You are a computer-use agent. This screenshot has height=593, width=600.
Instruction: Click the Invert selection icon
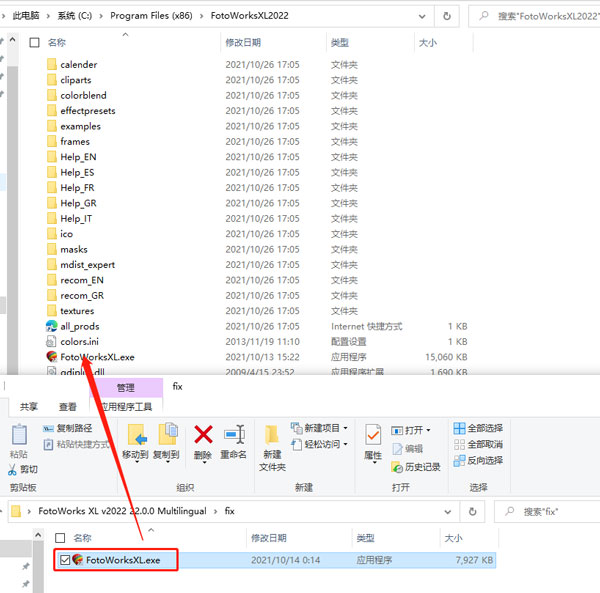(x=459, y=461)
